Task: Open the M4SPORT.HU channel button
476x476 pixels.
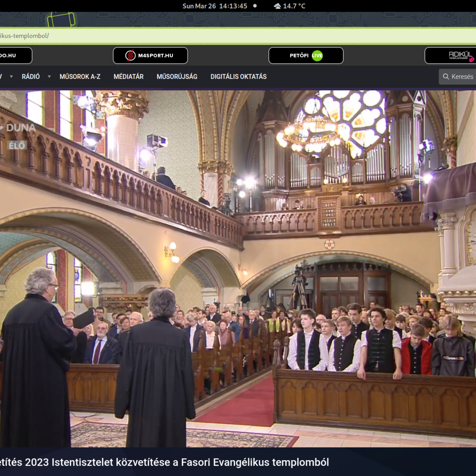Action: 150,55
